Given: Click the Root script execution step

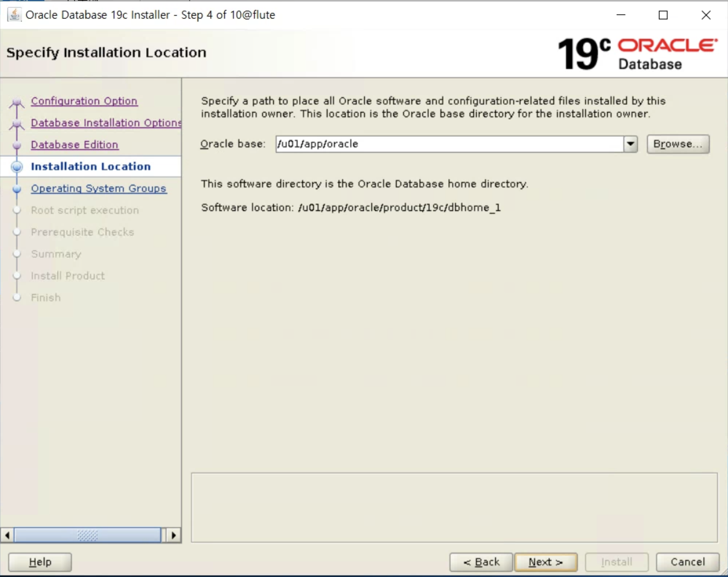Looking at the screenshot, I should click(85, 210).
